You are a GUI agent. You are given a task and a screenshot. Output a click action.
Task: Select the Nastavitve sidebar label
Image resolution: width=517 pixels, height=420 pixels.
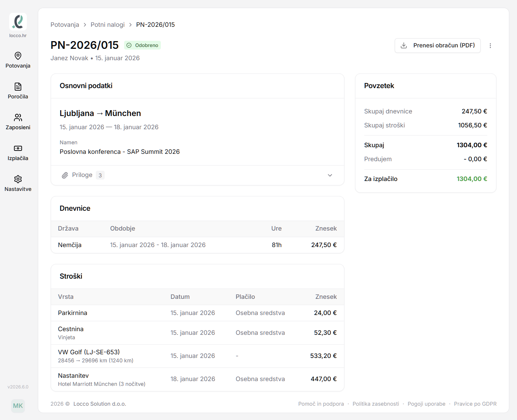pos(18,189)
